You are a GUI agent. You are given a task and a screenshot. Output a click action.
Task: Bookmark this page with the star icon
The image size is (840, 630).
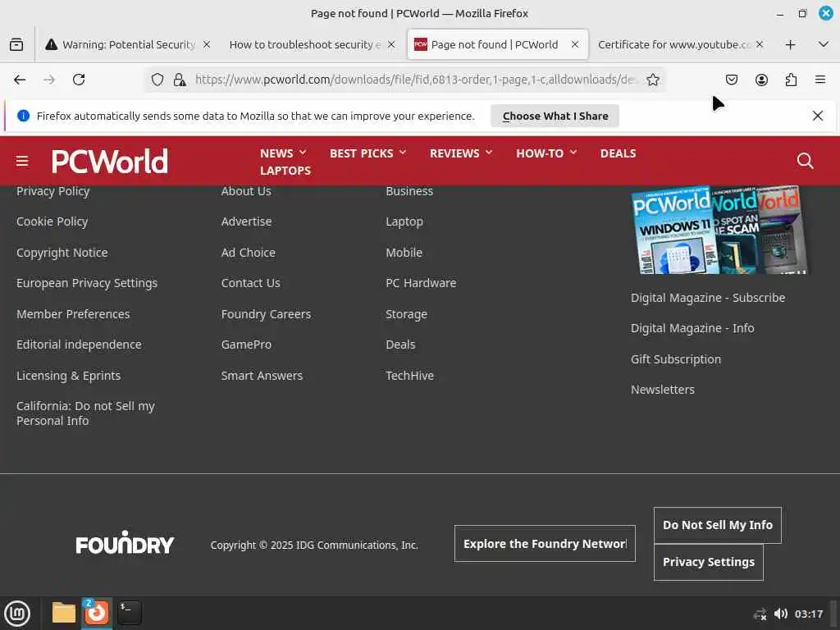652,80
